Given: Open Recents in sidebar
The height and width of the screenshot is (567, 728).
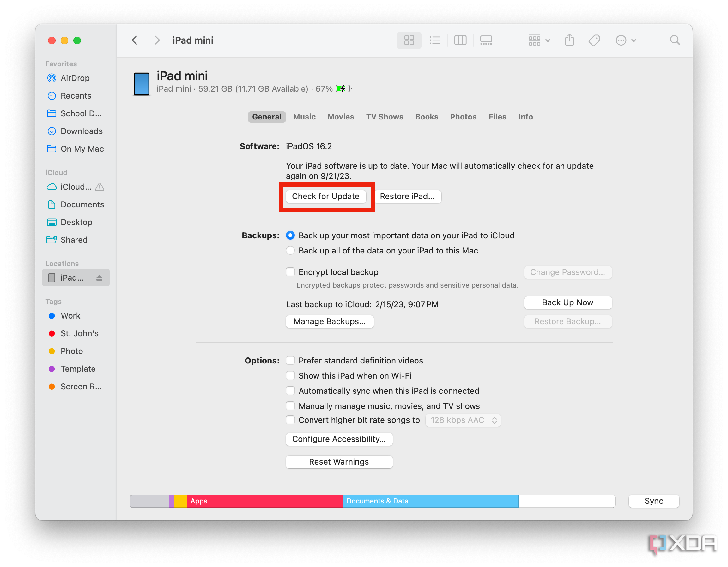Looking at the screenshot, I should [75, 96].
